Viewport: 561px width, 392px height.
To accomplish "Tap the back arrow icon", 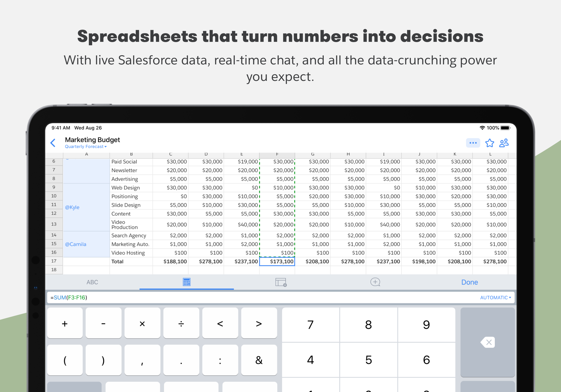I will [53, 143].
